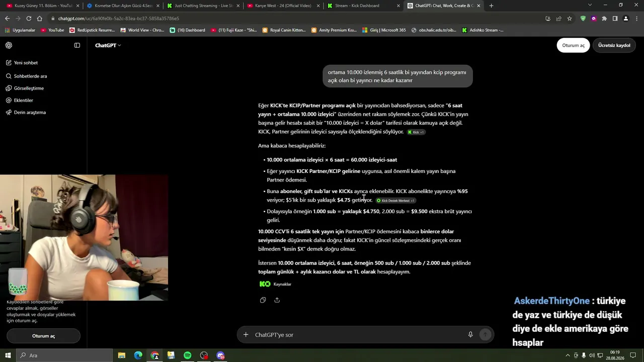Switch to Kısmetse Olur tab

tap(123, 6)
